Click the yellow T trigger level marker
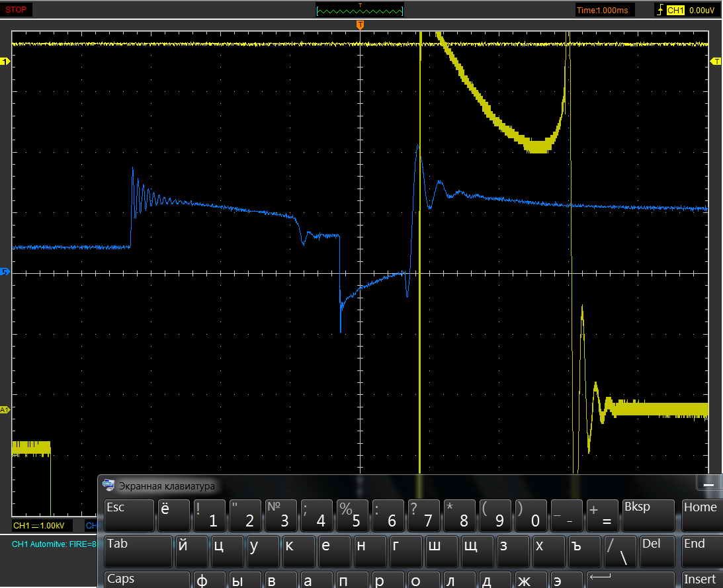Viewport: 723px width, 588px height. tap(716, 62)
